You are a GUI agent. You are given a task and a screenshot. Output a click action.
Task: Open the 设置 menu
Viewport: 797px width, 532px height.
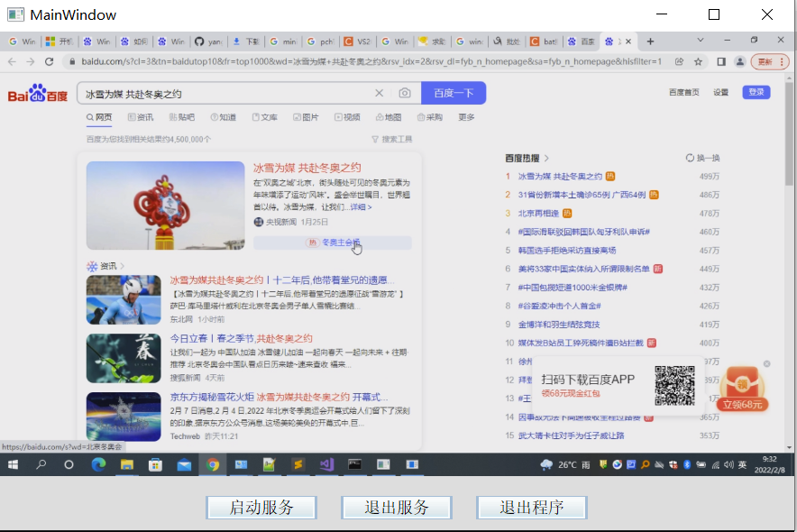[720, 92]
